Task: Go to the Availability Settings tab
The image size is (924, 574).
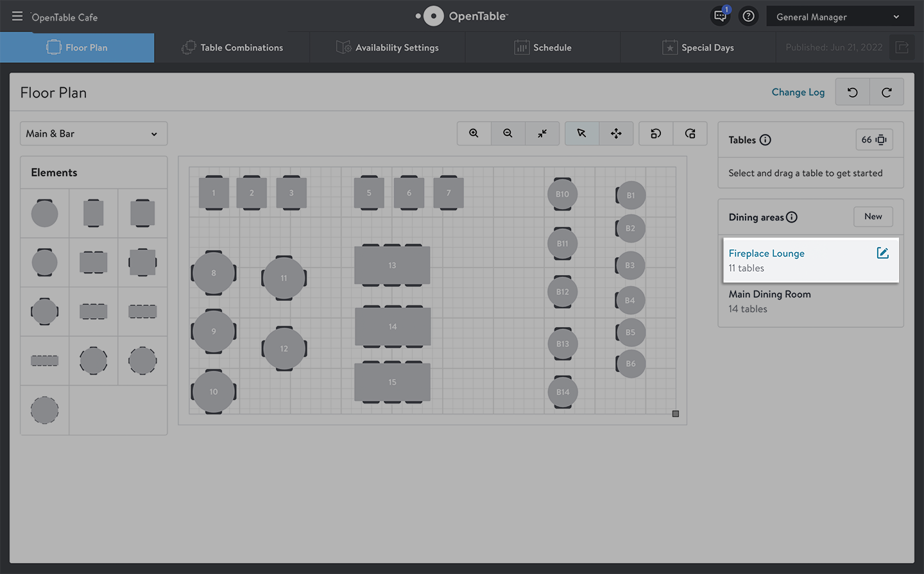Action: pos(388,47)
